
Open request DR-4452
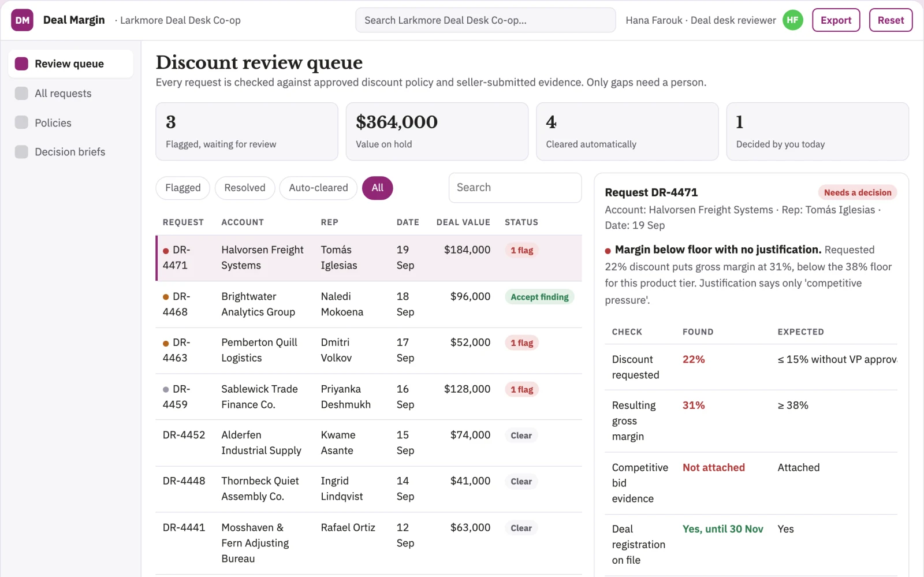coord(368,443)
